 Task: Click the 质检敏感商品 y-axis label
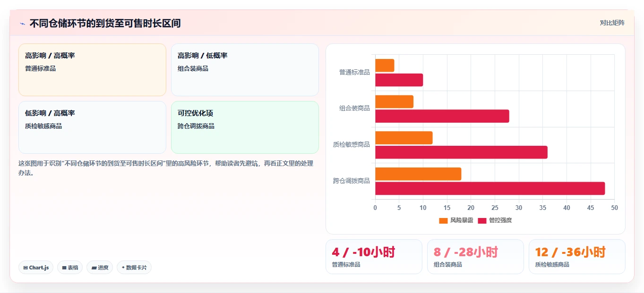(351, 144)
